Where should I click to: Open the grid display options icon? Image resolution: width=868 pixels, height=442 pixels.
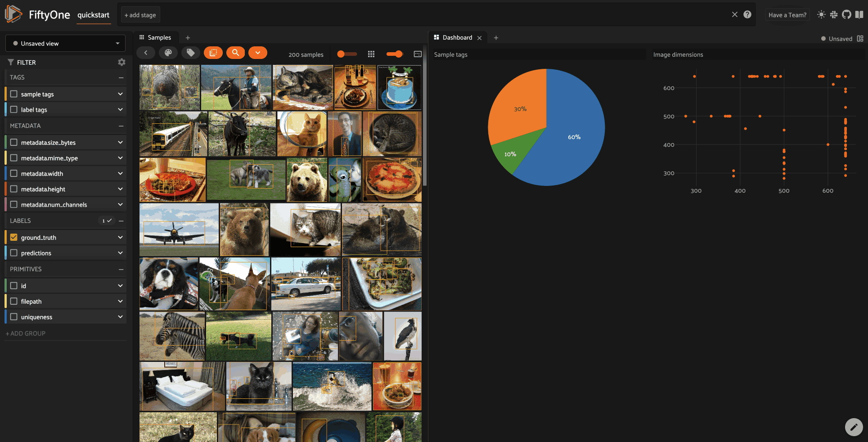[x=418, y=54]
